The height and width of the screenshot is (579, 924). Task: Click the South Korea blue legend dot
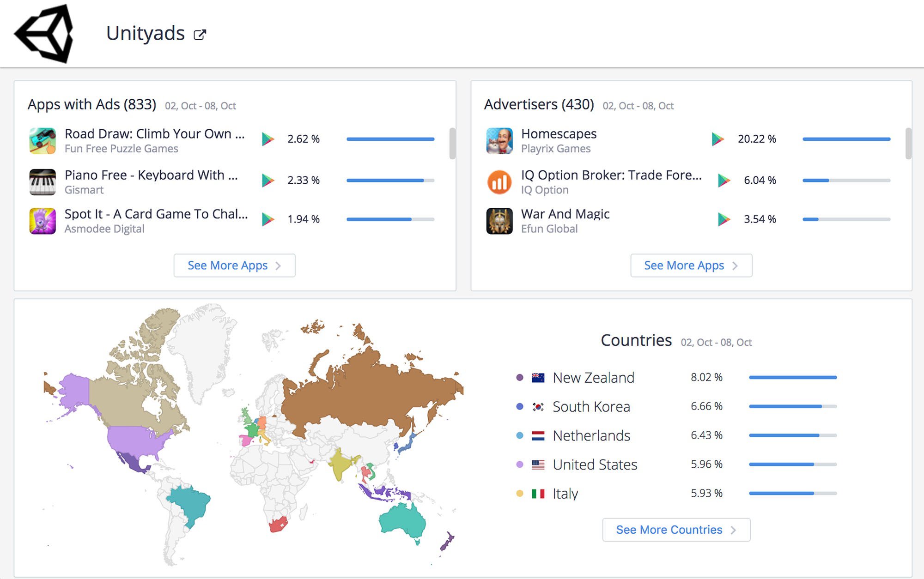pyautogui.click(x=520, y=407)
